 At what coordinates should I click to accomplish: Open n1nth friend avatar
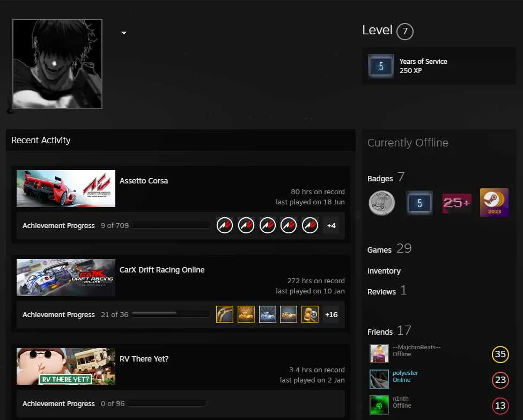click(x=379, y=405)
